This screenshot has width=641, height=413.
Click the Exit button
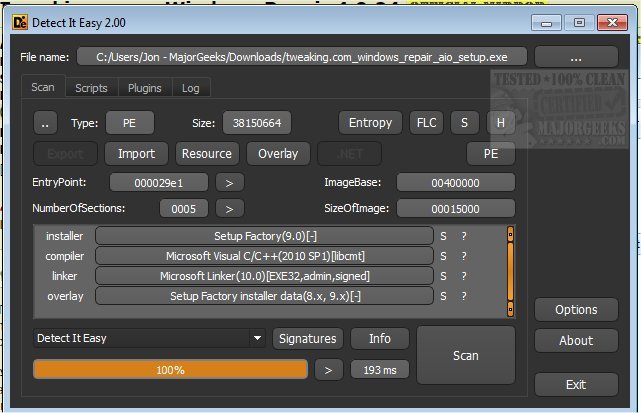coord(576,384)
